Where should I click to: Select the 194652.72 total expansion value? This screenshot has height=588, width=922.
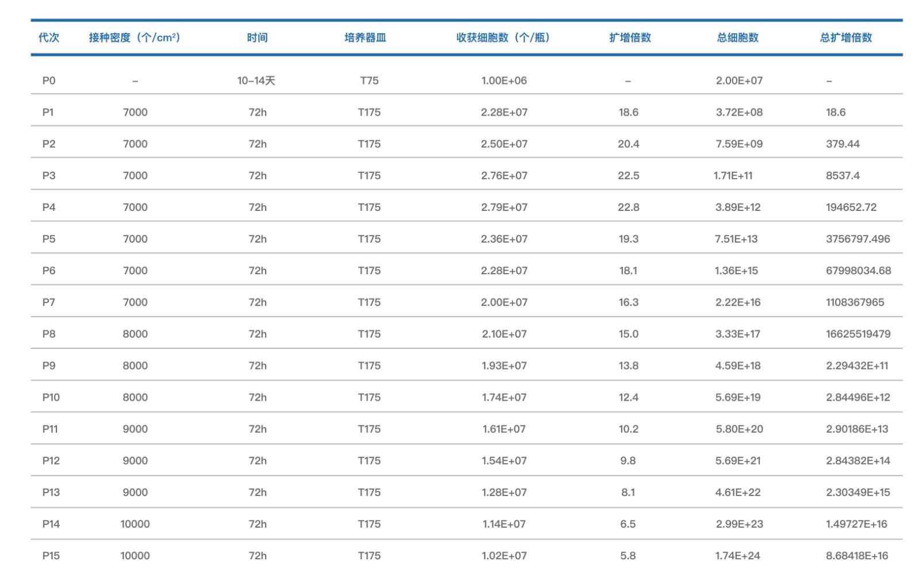click(851, 207)
